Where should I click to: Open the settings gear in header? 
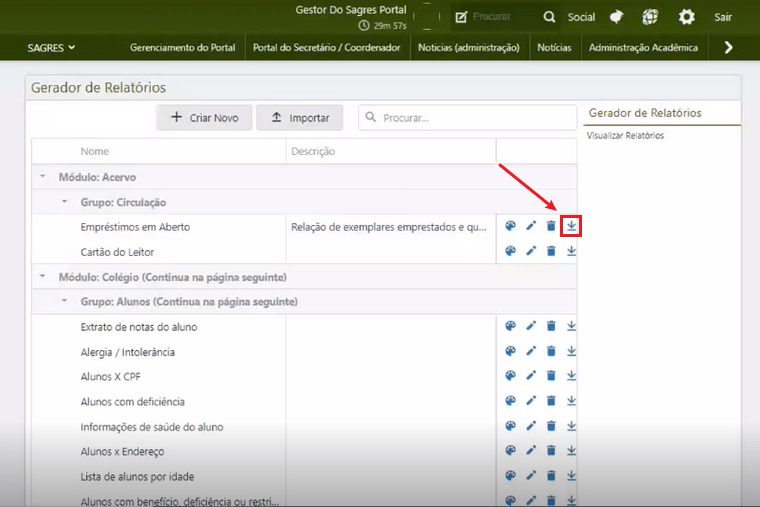tap(686, 17)
